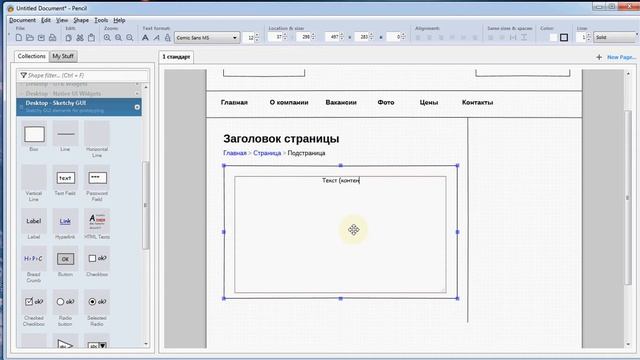Screen dimensions: 640x360
Task: Click the Open Document folder icon
Action: click(x=30, y=38)
